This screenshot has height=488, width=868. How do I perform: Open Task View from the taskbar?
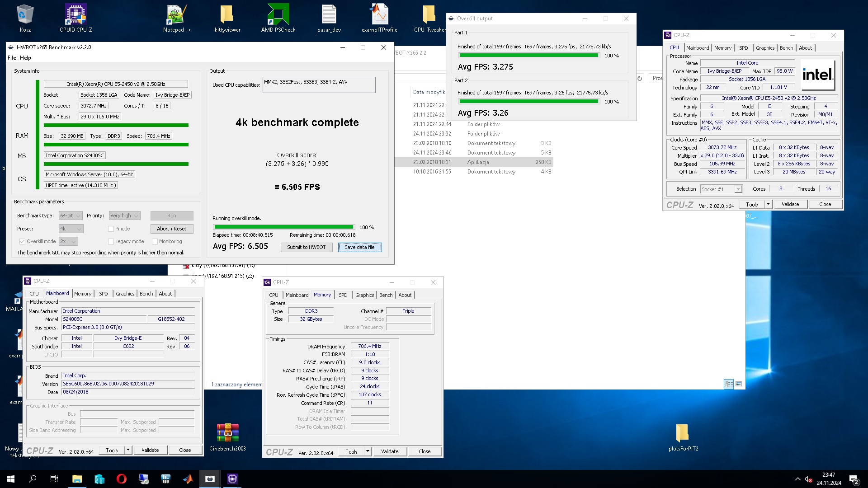(54, 479)
